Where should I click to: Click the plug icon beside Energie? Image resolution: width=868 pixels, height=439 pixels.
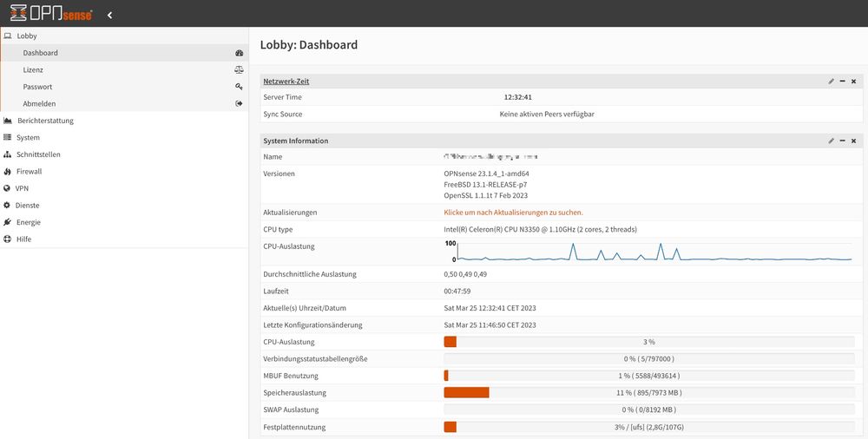point(7,222)
